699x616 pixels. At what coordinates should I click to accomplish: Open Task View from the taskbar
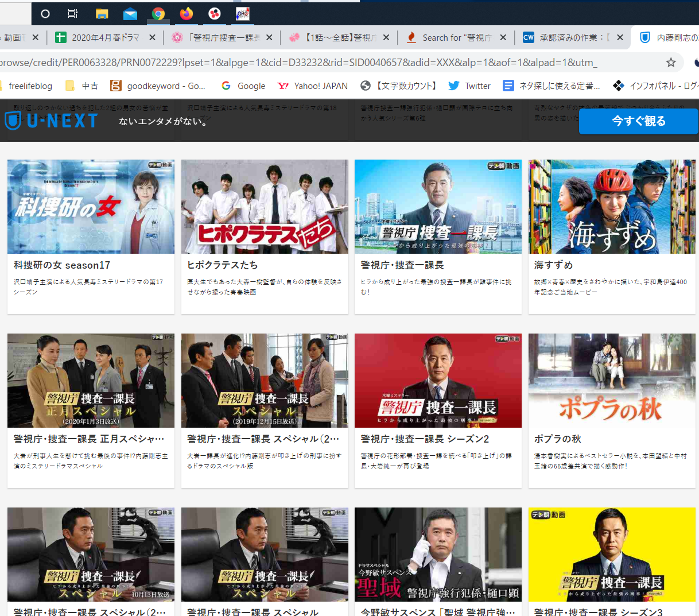(x=73, y=14)
